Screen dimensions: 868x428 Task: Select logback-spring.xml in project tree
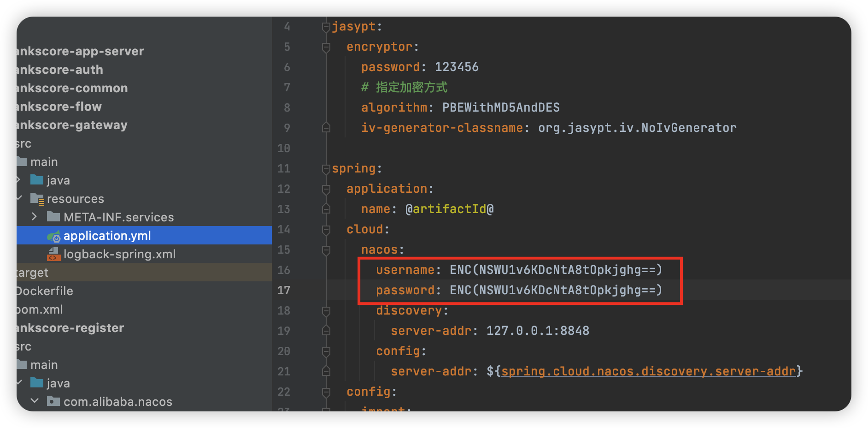[x=119, y=254]
